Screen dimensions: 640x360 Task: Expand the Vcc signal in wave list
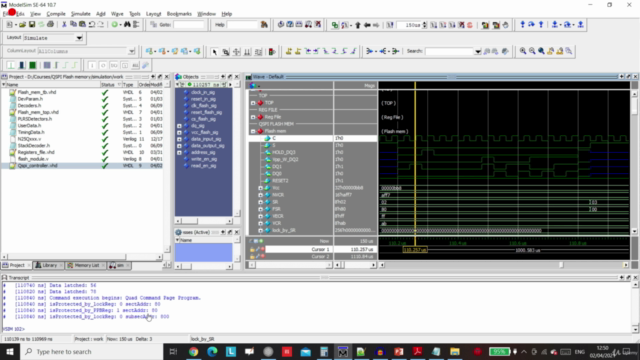(x=260, y=188)
